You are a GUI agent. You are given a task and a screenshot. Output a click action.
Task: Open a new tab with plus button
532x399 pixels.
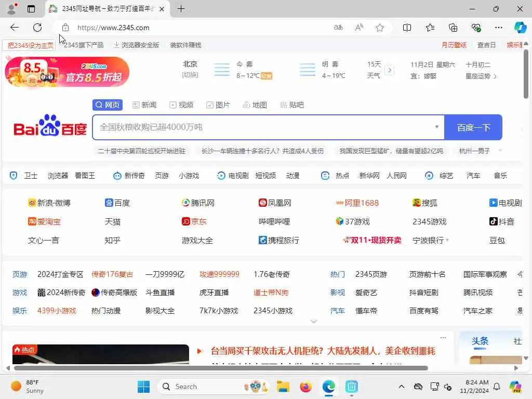181,9
